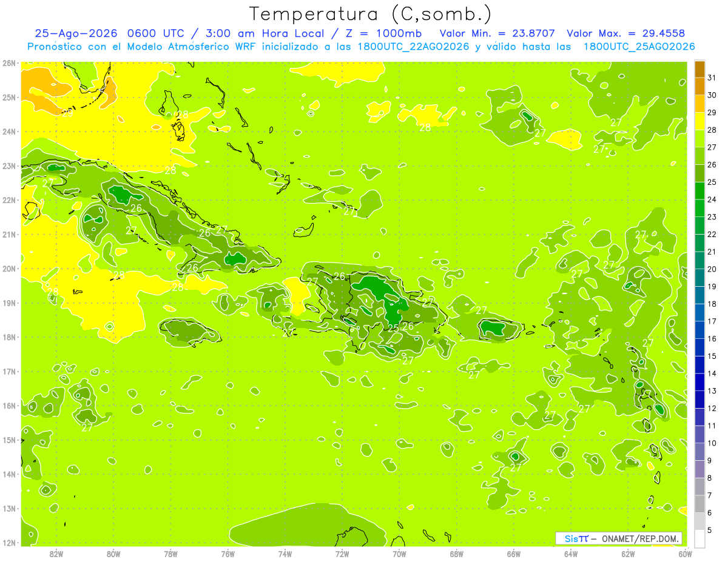Click color bar segment between 6 and 7
The height and width of the screenshot is (562, 728).
[x=699, y=504]
